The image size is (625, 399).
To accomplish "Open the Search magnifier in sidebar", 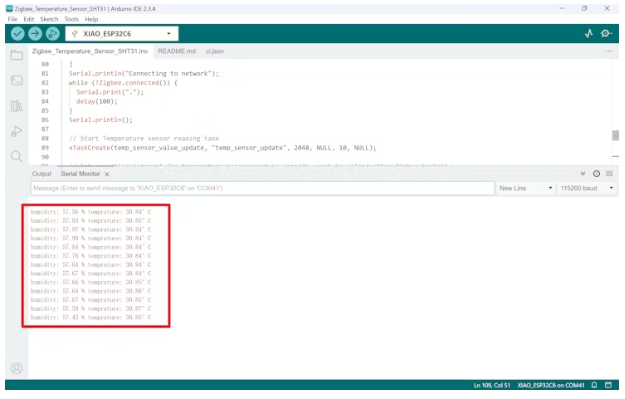I will click(16, 156).
